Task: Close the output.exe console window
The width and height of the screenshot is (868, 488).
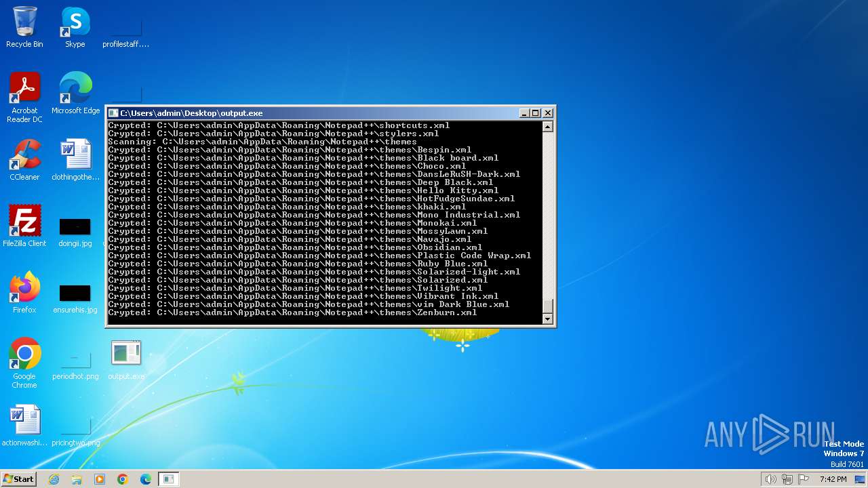Action: (548, 113)
